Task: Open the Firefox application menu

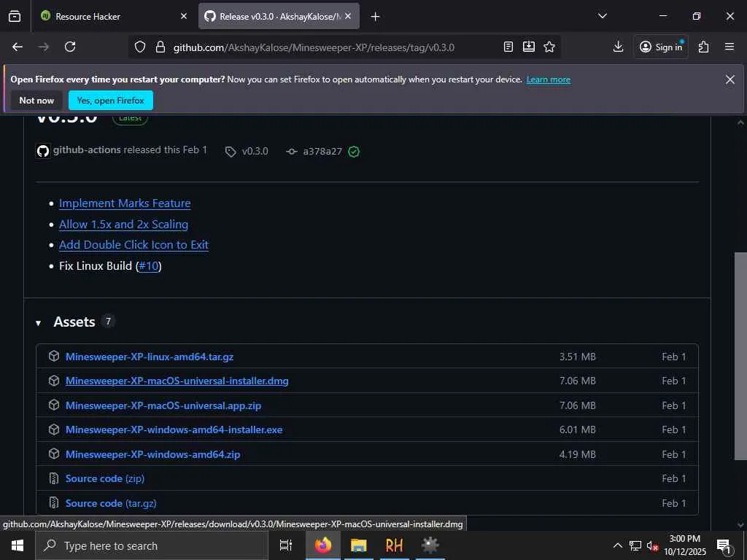Action: click(729, 47)
